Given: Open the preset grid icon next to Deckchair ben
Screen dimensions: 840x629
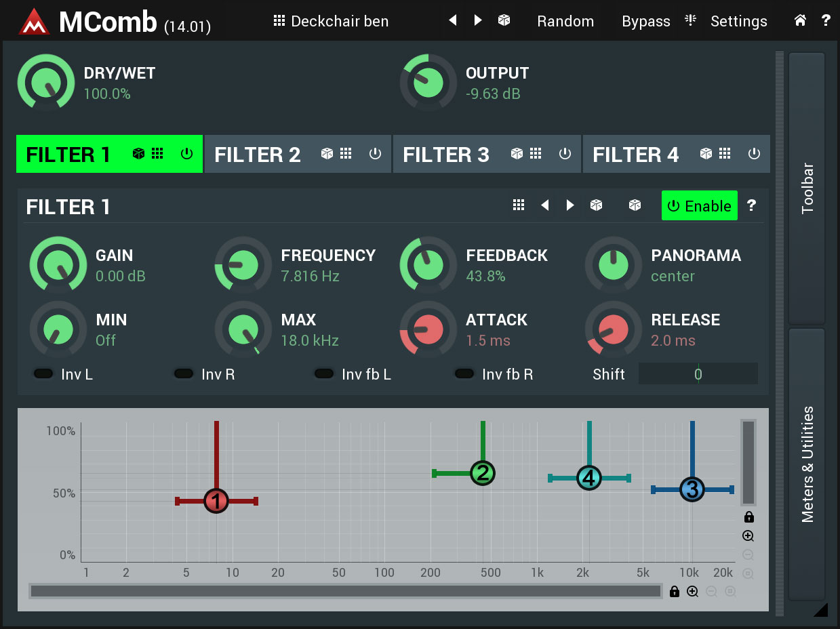Looking at the screenshot, I should pyautogui.click(x=279, y=21).
